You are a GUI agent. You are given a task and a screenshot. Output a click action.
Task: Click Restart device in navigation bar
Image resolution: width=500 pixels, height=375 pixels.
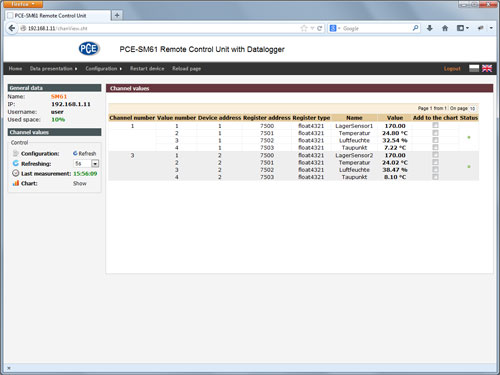[x=147, y=68]
